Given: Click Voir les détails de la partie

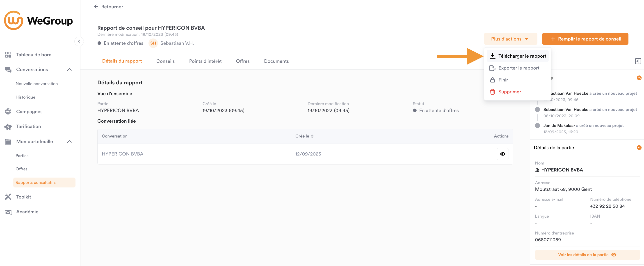Looking at the screenshot, I should (587, 255).
